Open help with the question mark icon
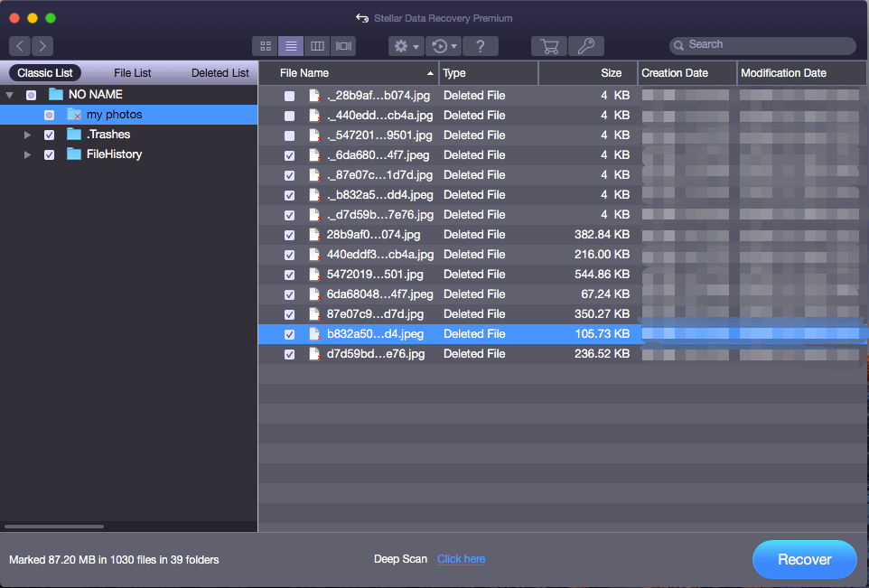This screenshot has width=869, height=588. point(481,46)
